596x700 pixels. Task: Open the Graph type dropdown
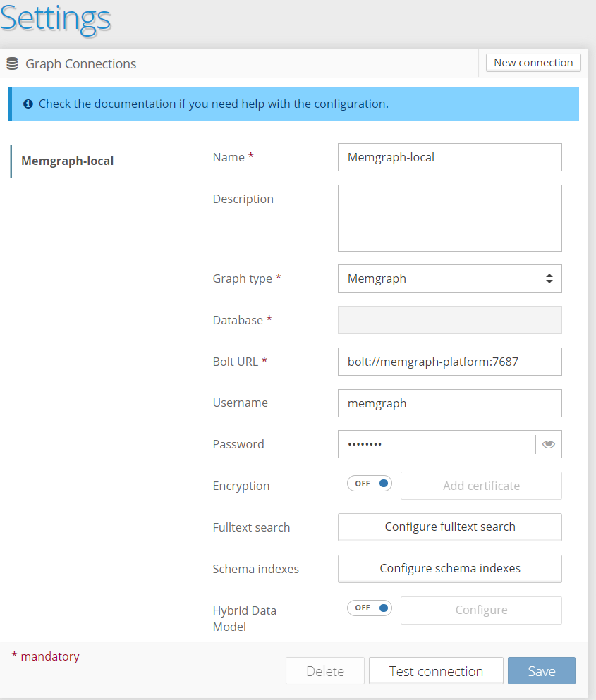[x=450, y=278]
